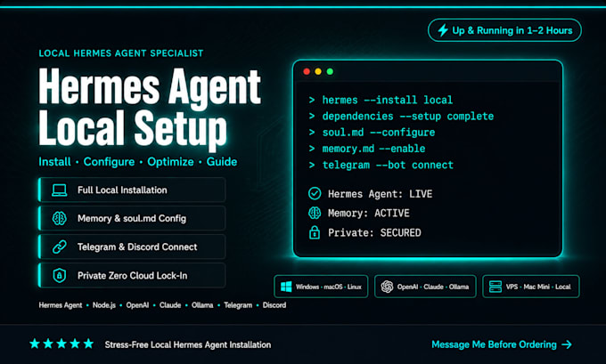
Task: Click the Telegram tag in the bottom tag list
Action: coord(238,305)
